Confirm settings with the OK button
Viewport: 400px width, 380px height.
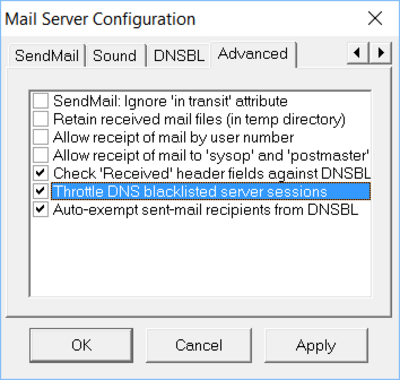[81, 345]
